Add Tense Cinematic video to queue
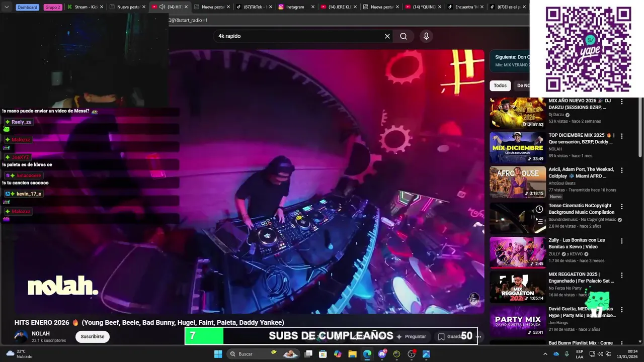This screenshot has width=644, height=362. point(539,221)
